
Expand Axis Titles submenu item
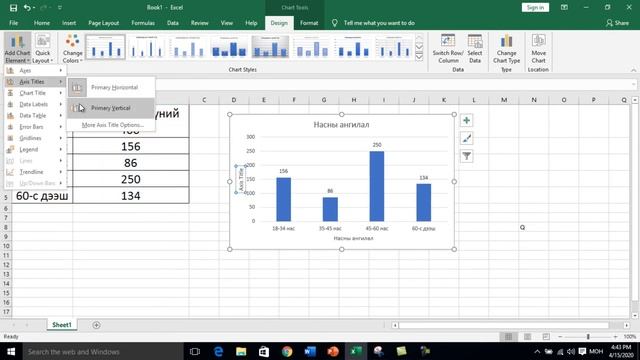35,82
